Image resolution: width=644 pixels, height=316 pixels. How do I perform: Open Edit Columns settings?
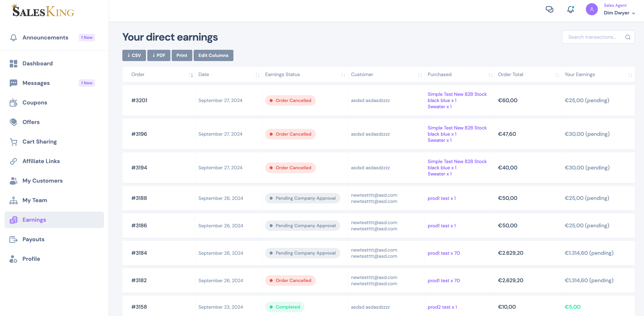[x=213, y=55]
